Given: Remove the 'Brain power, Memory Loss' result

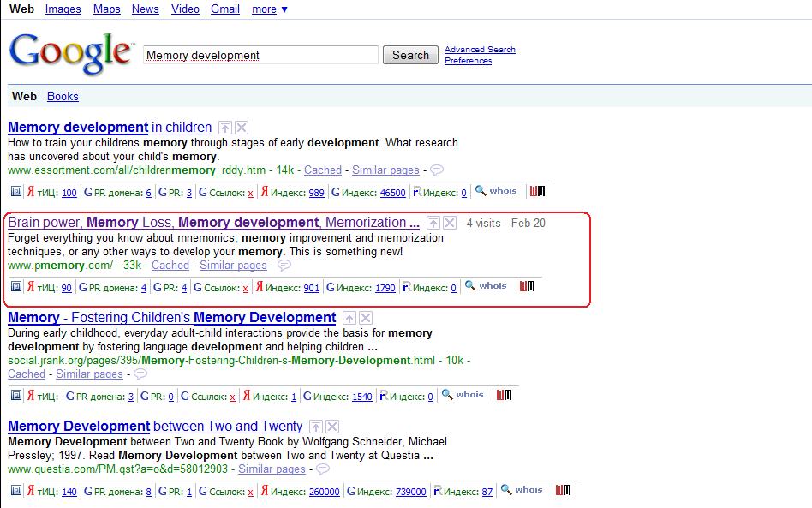Looking at the screenshot, I should [450, 223].
